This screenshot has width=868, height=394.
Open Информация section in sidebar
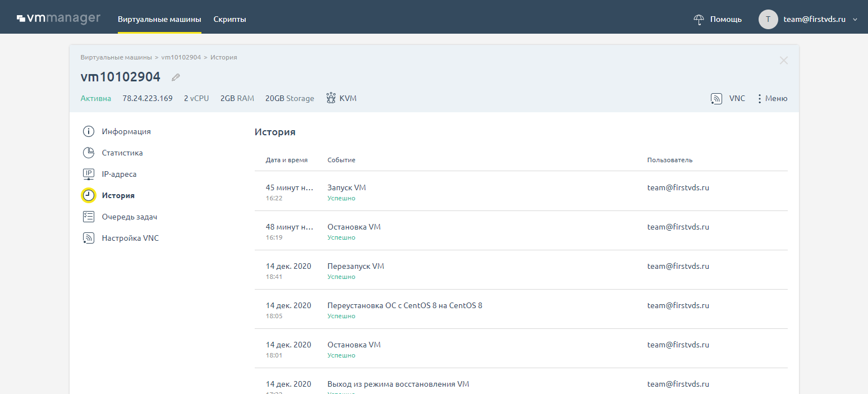(x=126, y=131)
